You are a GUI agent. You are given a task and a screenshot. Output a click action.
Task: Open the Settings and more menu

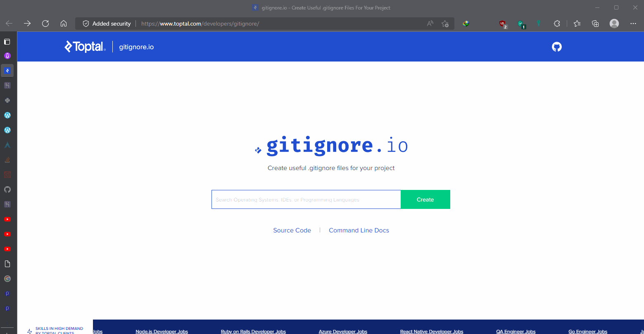633,24
